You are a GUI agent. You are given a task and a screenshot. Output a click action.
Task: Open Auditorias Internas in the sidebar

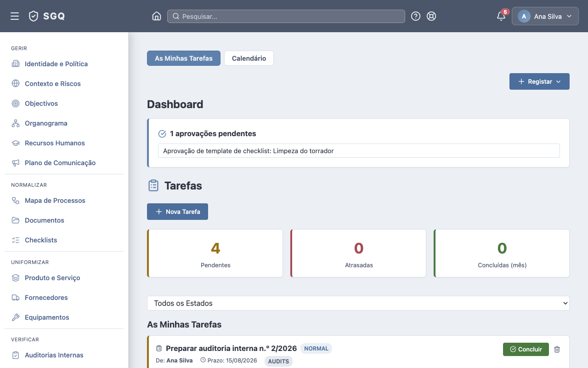click(x=64, y=355)
